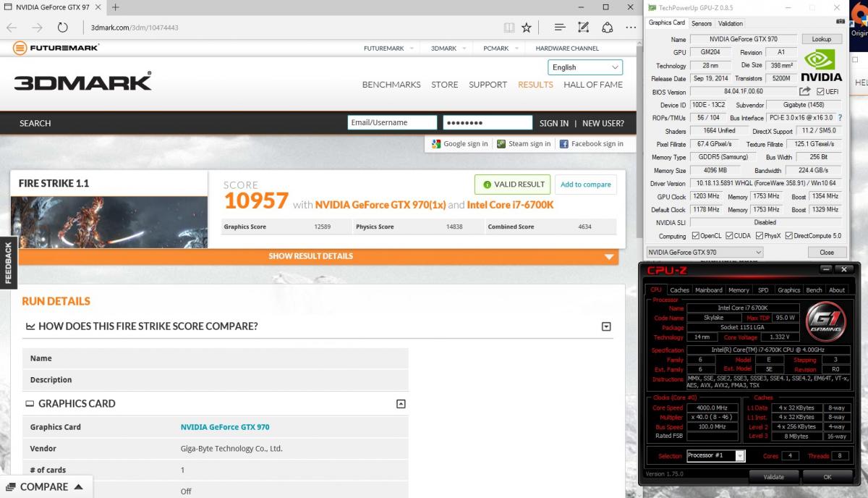Switch to CPU-Z Caches tab

tap(679, 290)
